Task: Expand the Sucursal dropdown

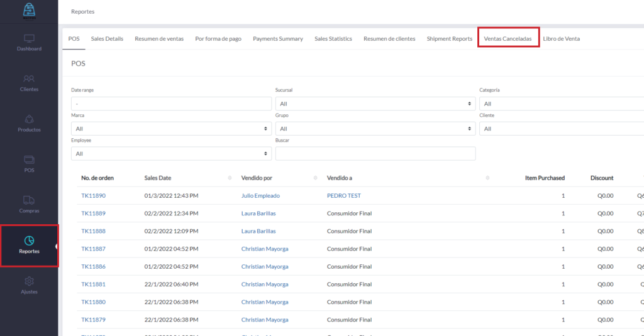Action: (x=375, y=104)
